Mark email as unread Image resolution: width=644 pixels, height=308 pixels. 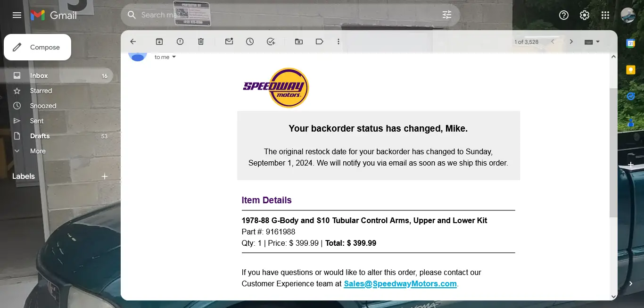click(229, 42)
